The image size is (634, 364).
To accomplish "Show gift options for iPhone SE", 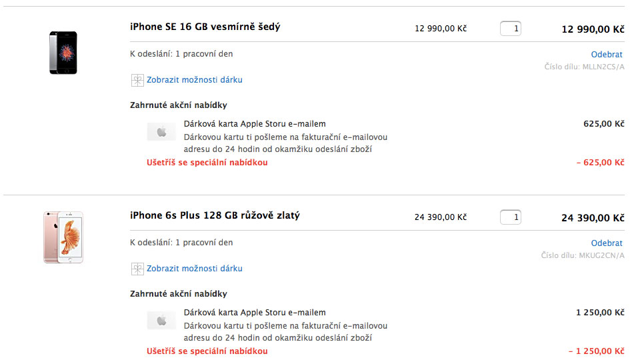I will coord(195,80).
